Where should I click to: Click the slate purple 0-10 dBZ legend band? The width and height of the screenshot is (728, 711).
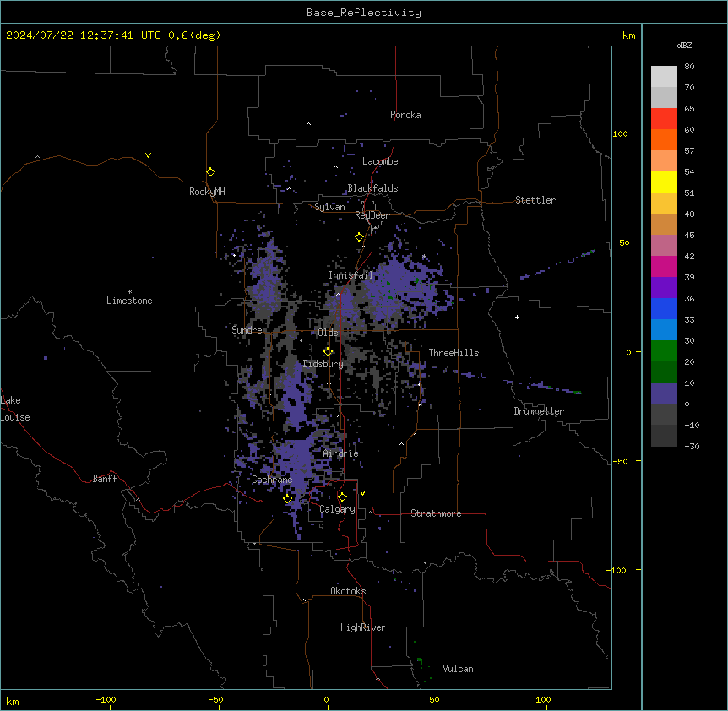664,393
